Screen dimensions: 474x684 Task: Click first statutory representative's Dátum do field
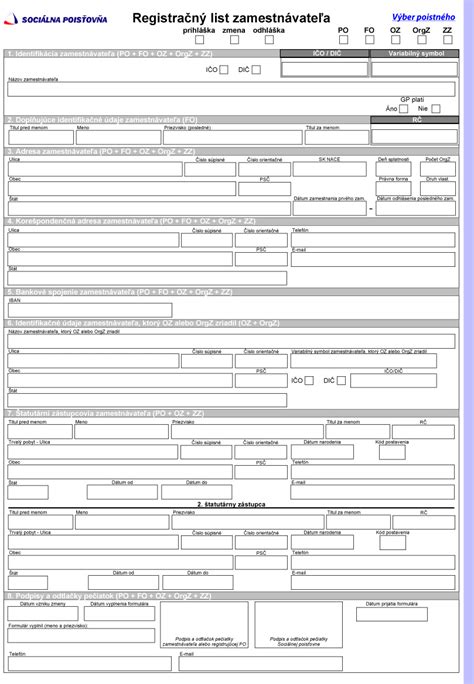[197, 492]
